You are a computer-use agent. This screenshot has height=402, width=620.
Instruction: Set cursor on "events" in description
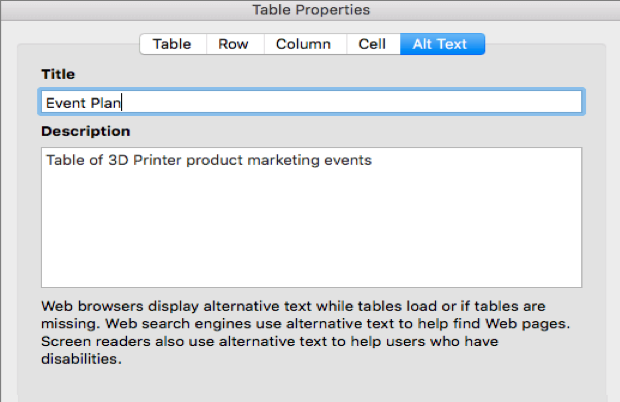point(350,160)
